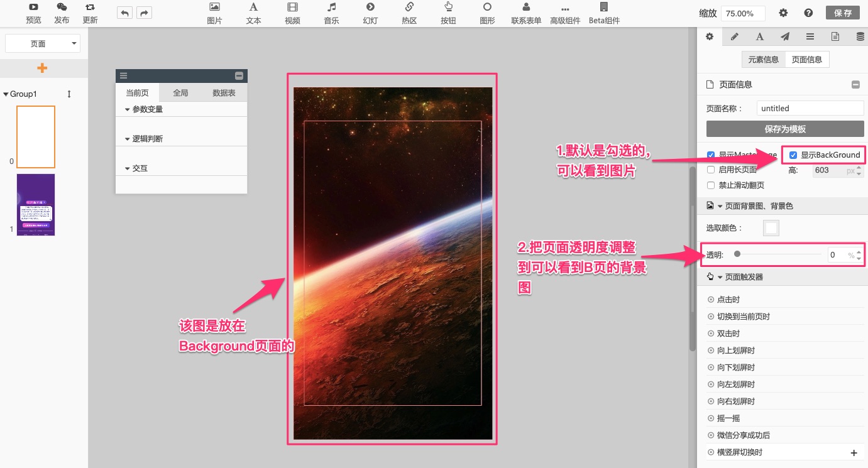Click the 发布 publish WeChat icon
Viewport: 868px width, 468px height.
62,8
